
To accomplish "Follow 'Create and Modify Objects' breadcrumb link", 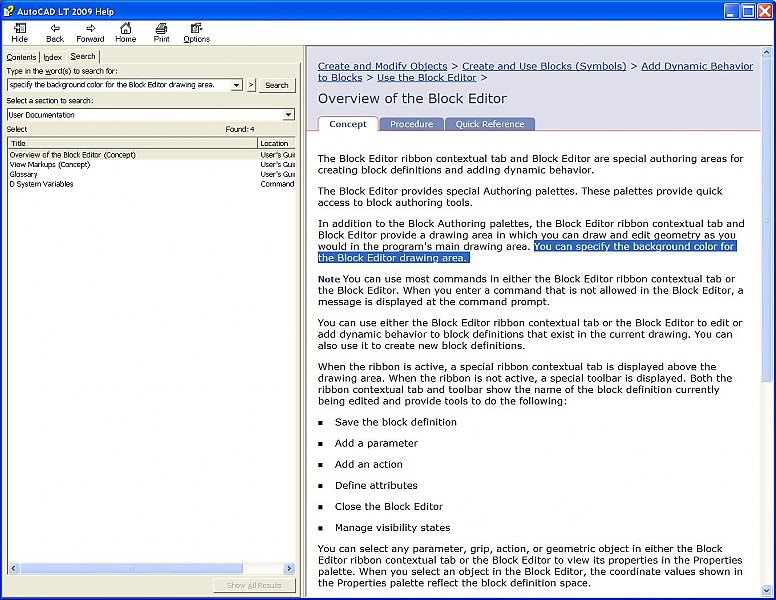I will point(382,66).
